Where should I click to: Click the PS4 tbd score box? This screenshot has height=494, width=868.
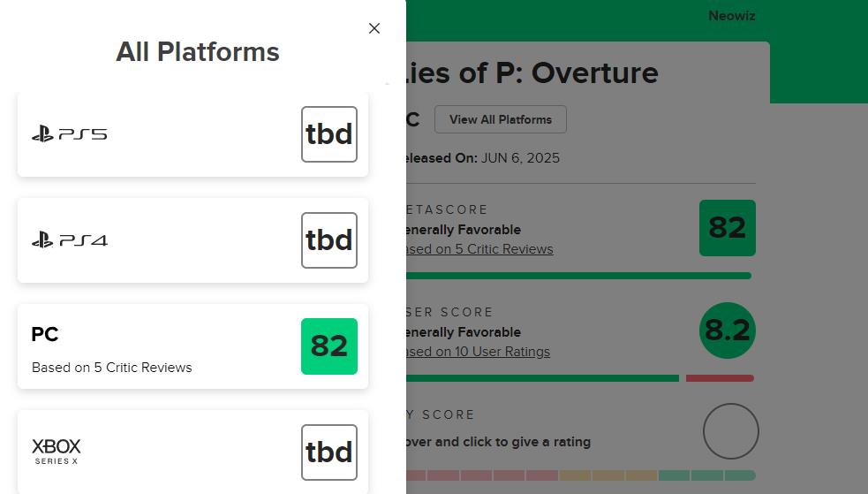click(329, 240)
